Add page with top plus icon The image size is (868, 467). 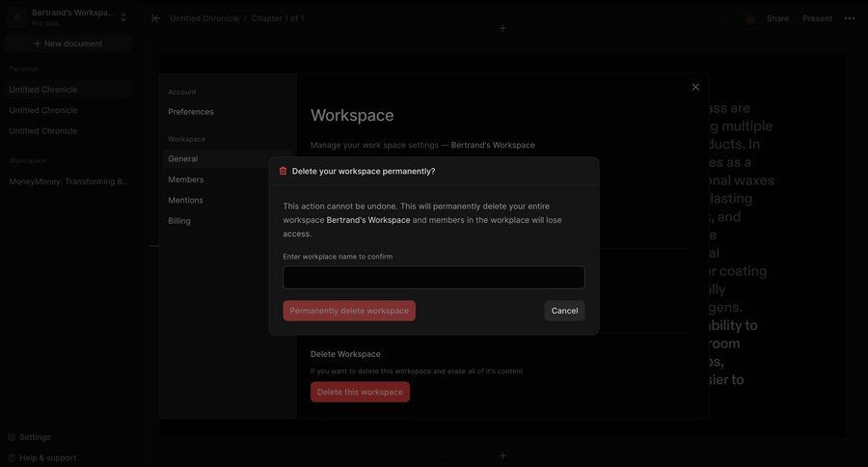[502, 28]
